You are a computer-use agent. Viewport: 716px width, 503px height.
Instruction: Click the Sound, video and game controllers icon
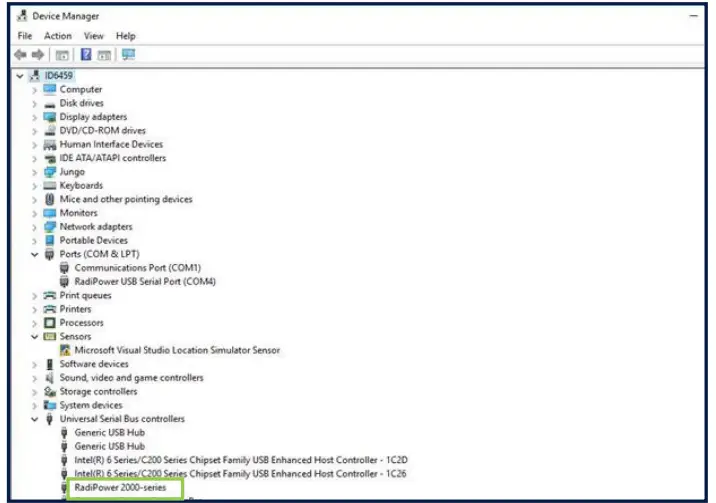coord(49,378)
